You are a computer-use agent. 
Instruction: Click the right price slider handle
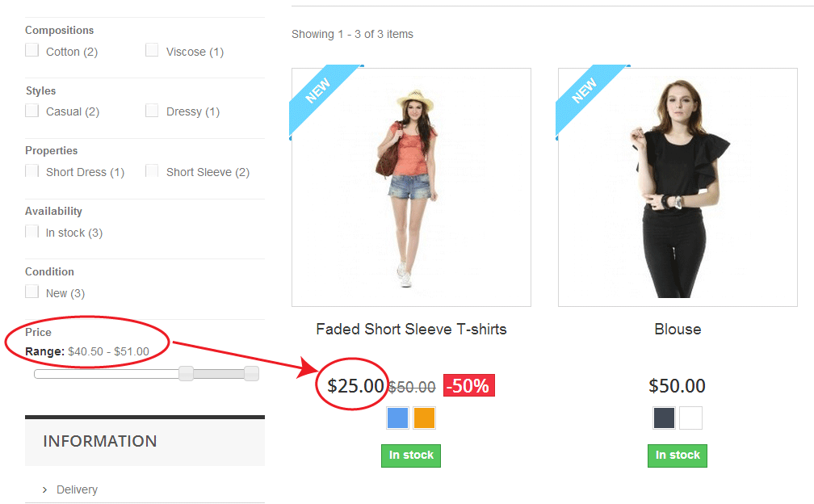251,373
